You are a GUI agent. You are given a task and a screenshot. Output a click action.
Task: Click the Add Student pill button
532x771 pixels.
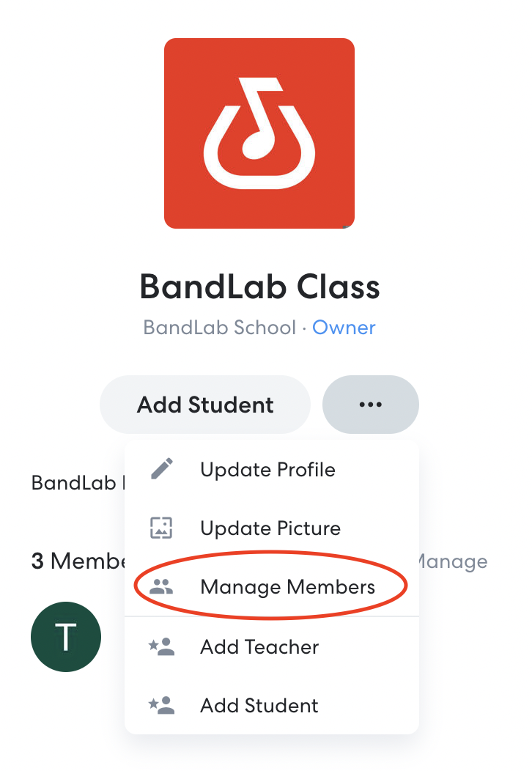coord(205,404)
